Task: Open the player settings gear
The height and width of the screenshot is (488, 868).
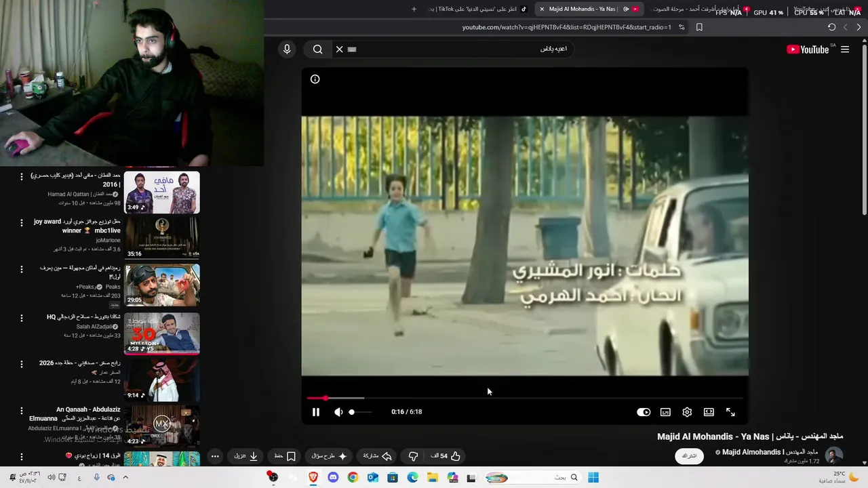Action: (687, 412)
